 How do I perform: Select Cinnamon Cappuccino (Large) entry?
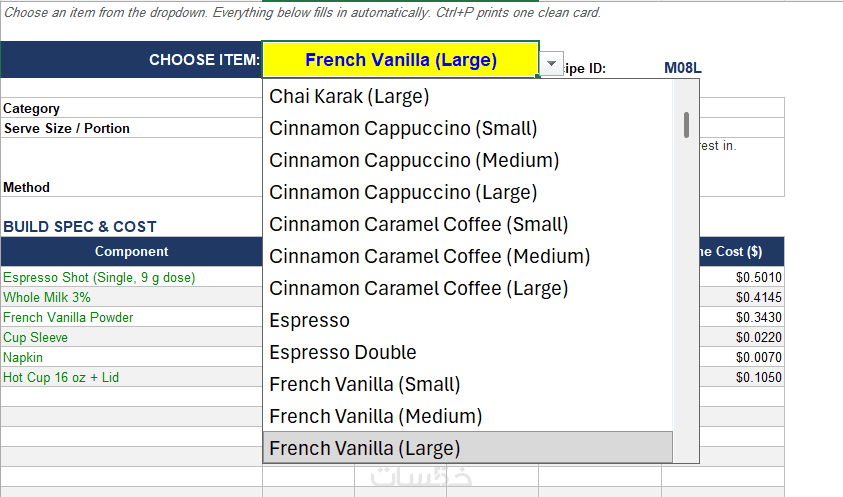(x=468, y=192)
